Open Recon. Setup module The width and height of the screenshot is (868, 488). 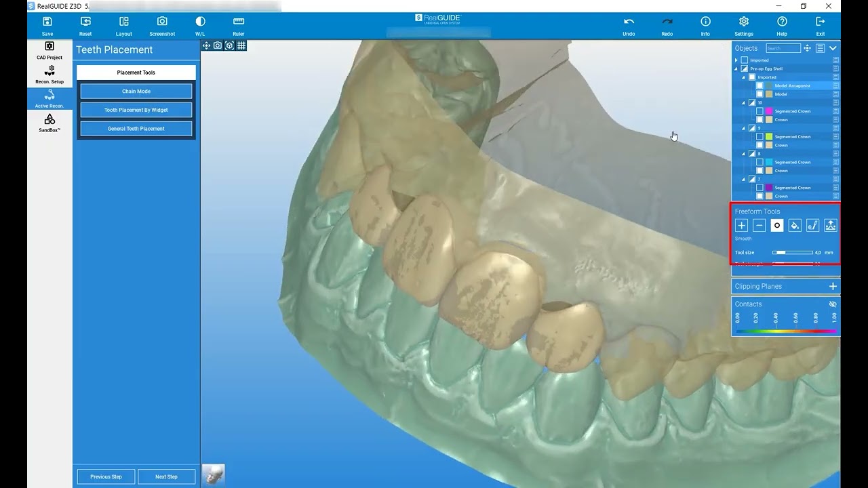point(50,75)
